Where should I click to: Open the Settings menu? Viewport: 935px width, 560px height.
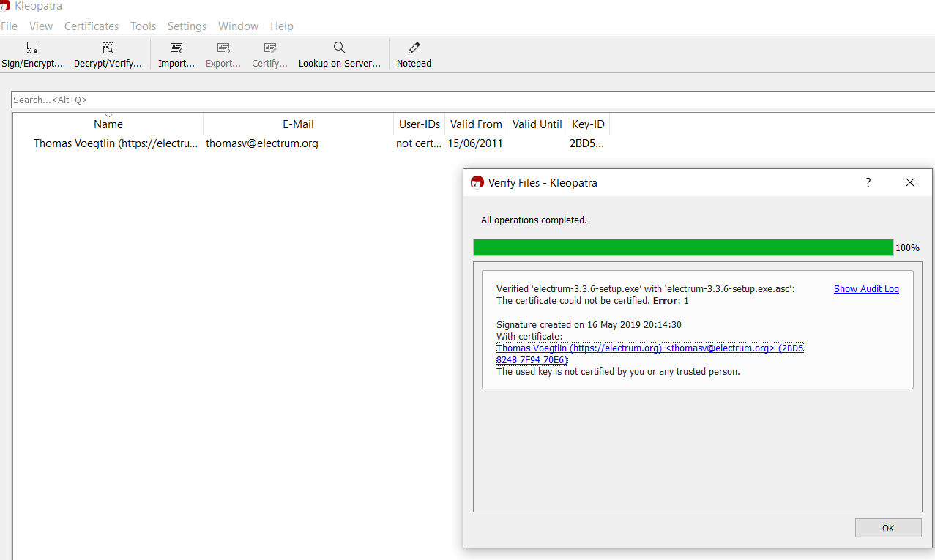[187, 26]
